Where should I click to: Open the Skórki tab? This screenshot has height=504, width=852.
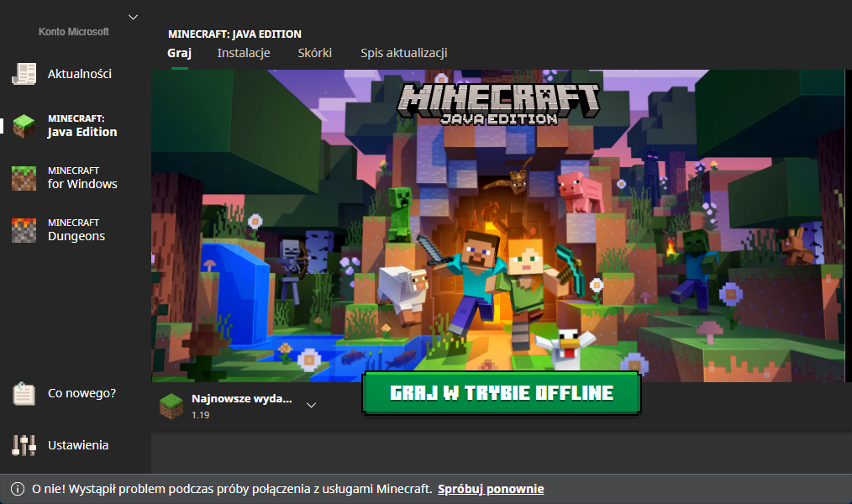(315, 53)
